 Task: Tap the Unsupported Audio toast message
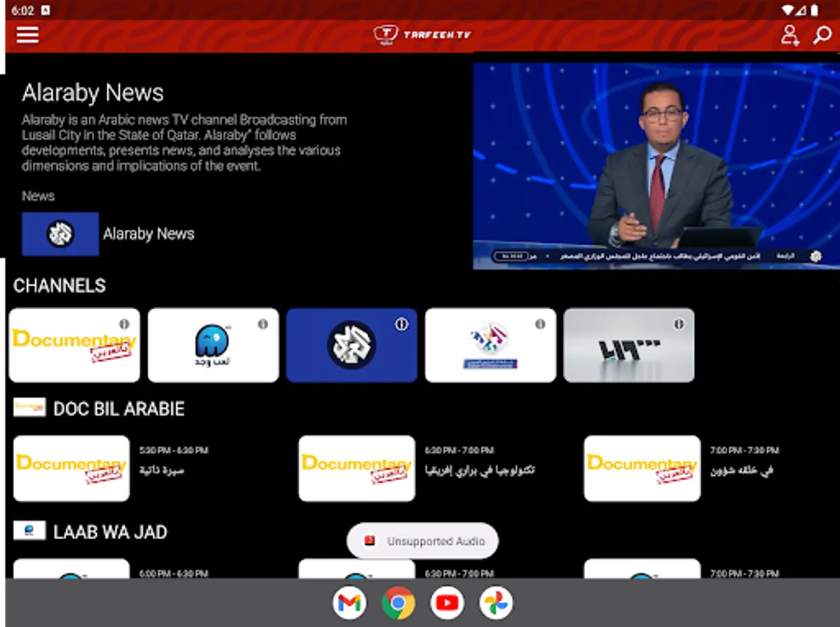422,541
